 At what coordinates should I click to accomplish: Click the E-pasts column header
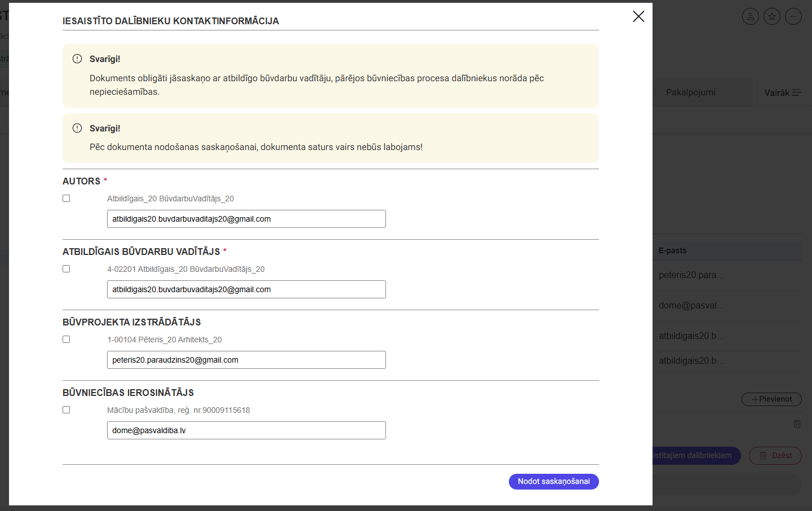click(672, 250)
